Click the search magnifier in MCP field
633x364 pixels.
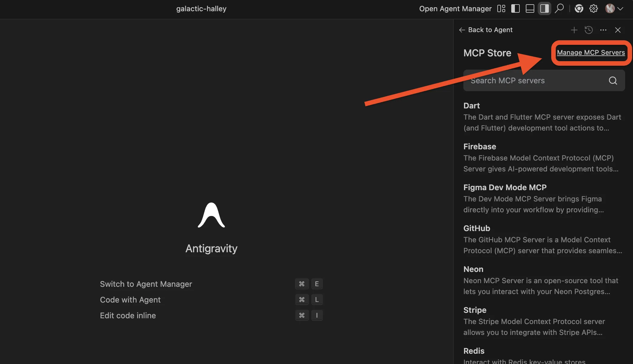pyautogui.click(x=613, y=81)
